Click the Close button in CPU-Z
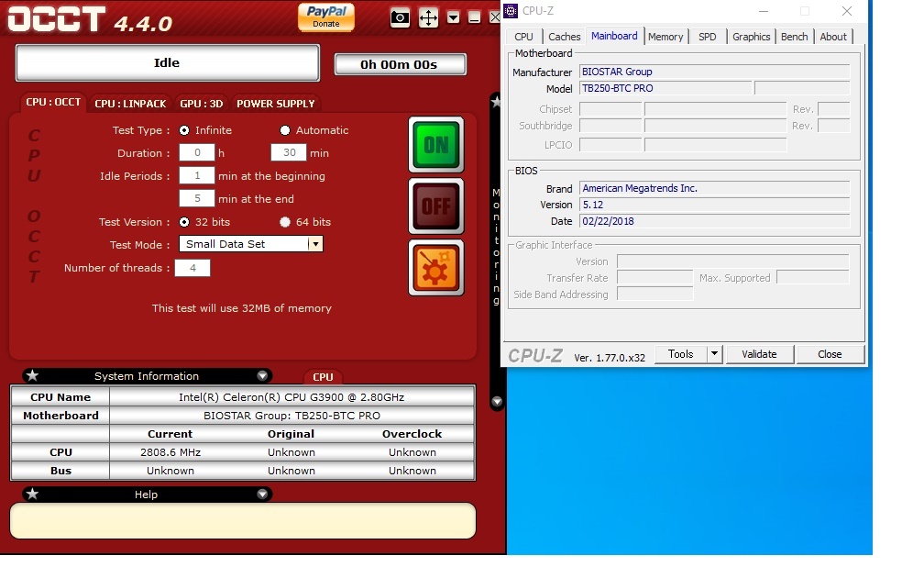 click(x=830, y=354)
